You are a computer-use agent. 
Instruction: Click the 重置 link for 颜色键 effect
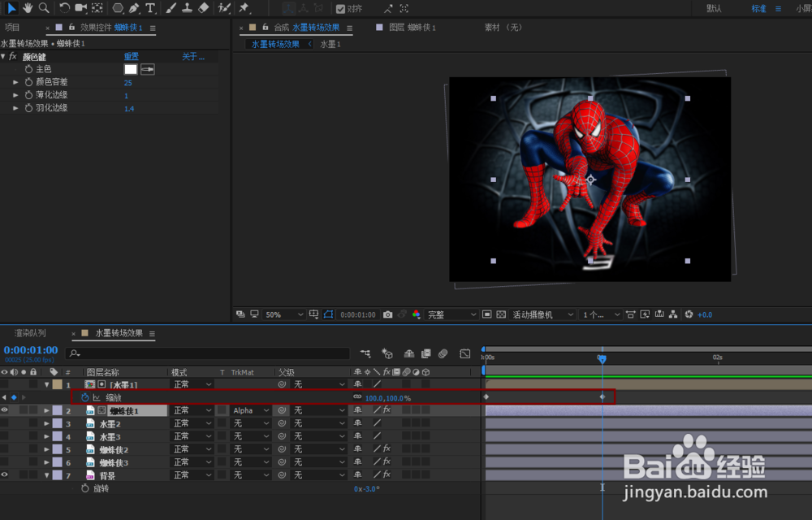[131, 56]
